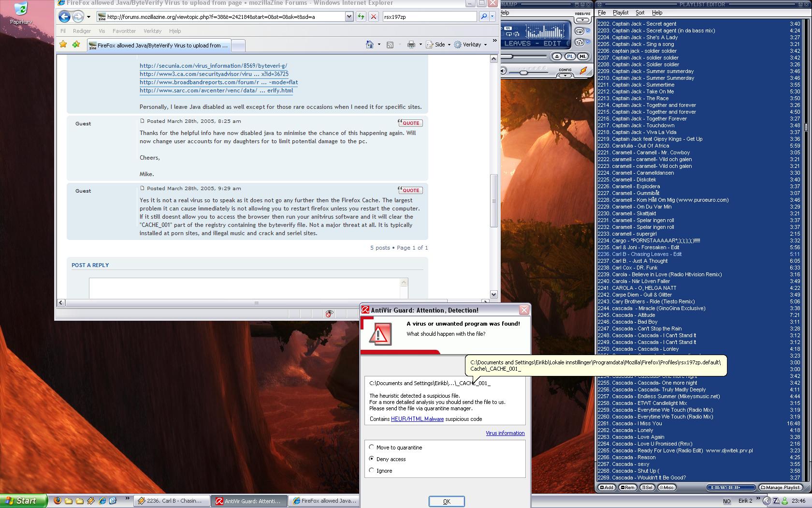Screen dimensions: 812x508
Task: Click the Winamp seek bar
Action: pyautogui.click(x=524, y=57)
